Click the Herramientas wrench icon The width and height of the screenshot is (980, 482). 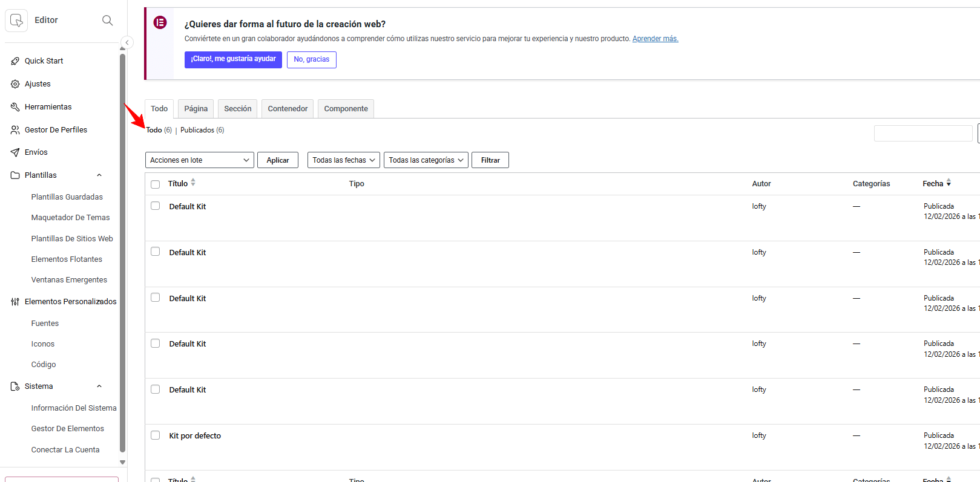coord(15,107)
